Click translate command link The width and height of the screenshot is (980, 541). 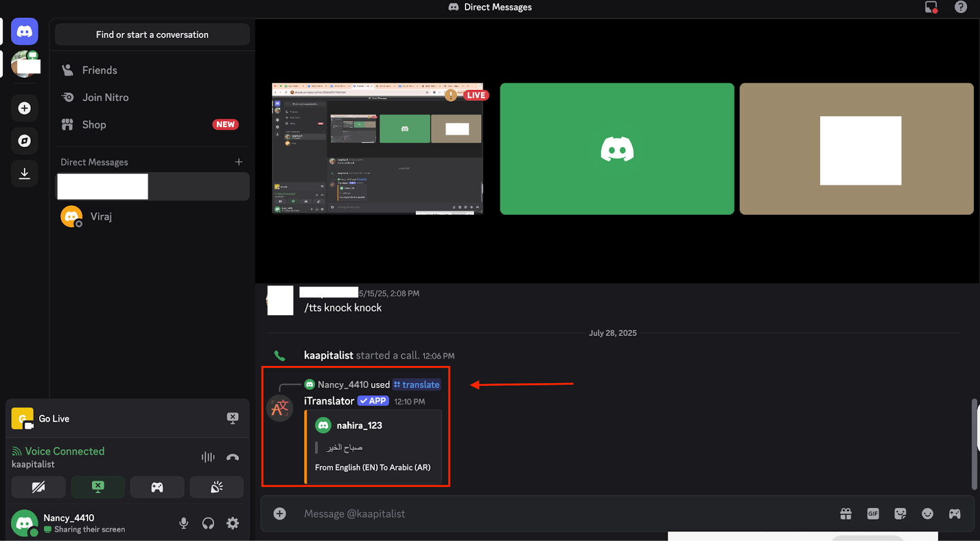(x=417, y=385)
